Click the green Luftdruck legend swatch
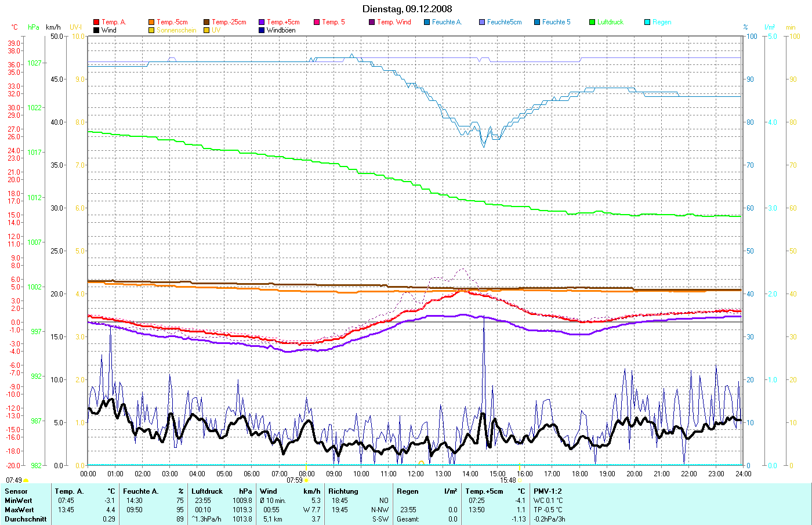This screenshot has width=812, height=525. click(592, 22)
